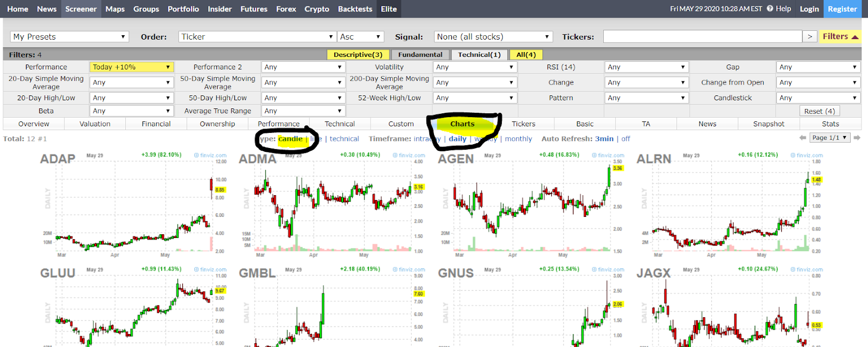This screenshot has height=347, width=868.
Task: Turn auto refresh off
Action: [626, 139]
